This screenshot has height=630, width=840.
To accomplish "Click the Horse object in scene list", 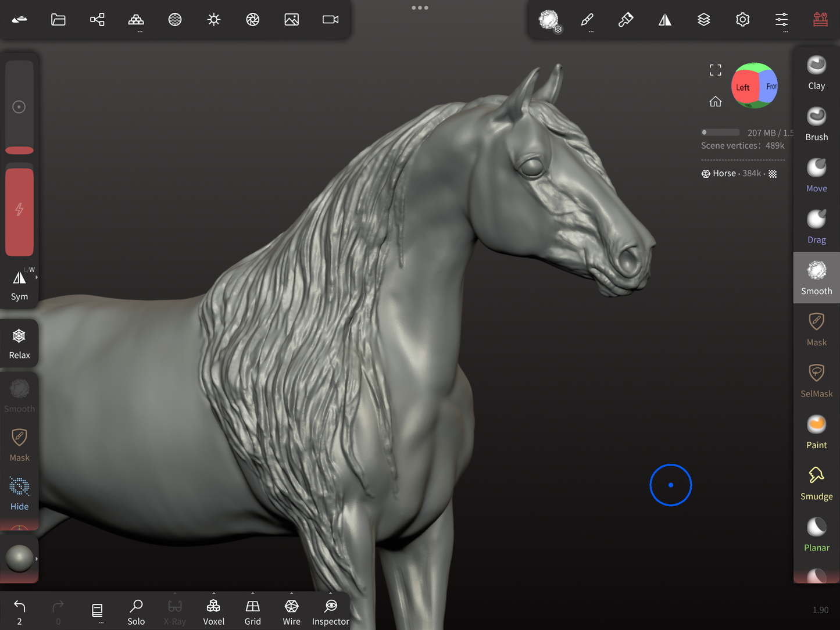I will [724, 173].
